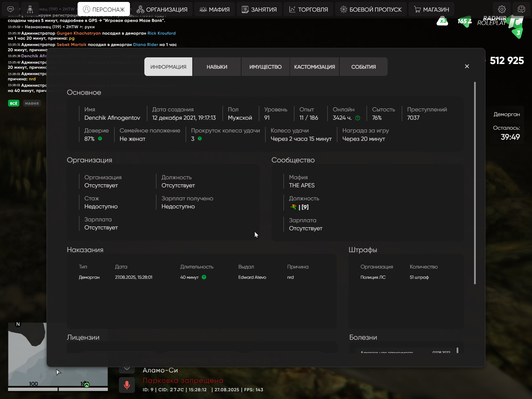Open the ОРГАНИЗАЦИЯ menu tab
532x399 pixels.
coord(162,9)
